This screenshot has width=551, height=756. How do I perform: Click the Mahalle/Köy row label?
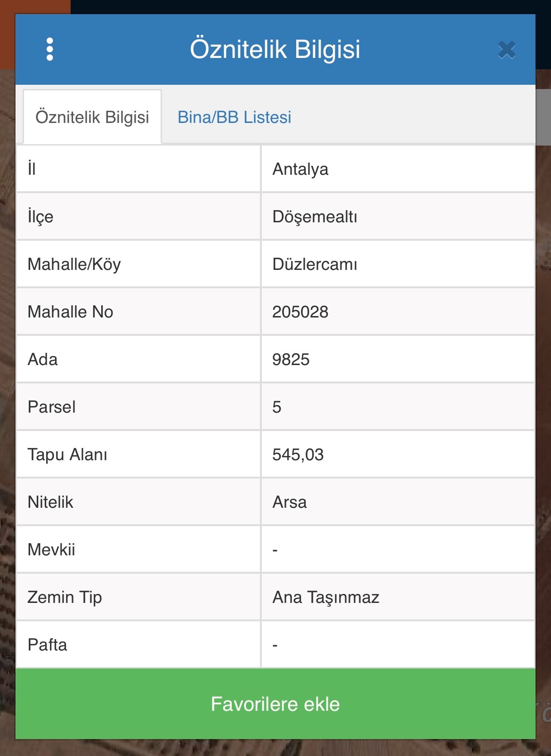pyautogui.click(x=74, y=264)
